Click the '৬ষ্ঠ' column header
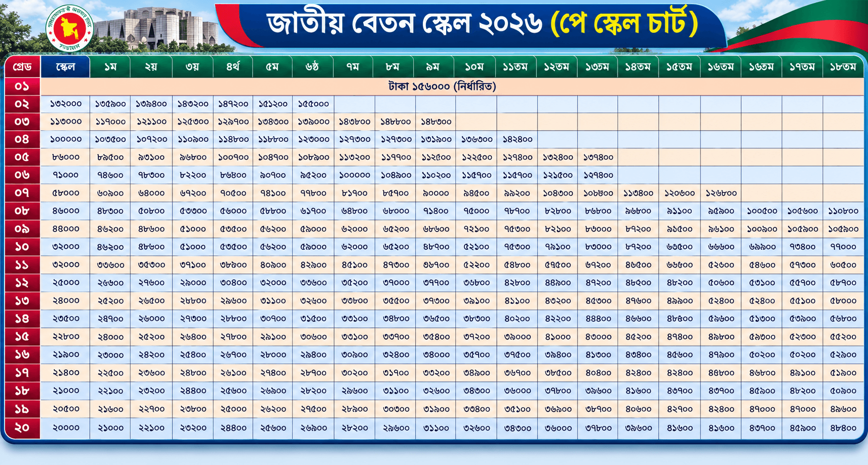868x465 pixels. point(313,67)
